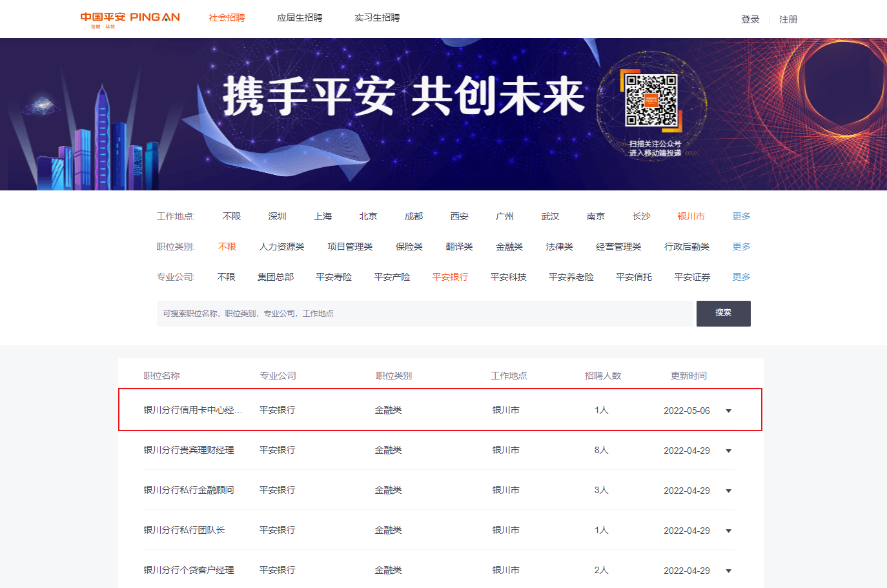The height and width of the screenshot is (588, 887).
Task: Select 成都 as work location
Action: click(x=414, y=216)
